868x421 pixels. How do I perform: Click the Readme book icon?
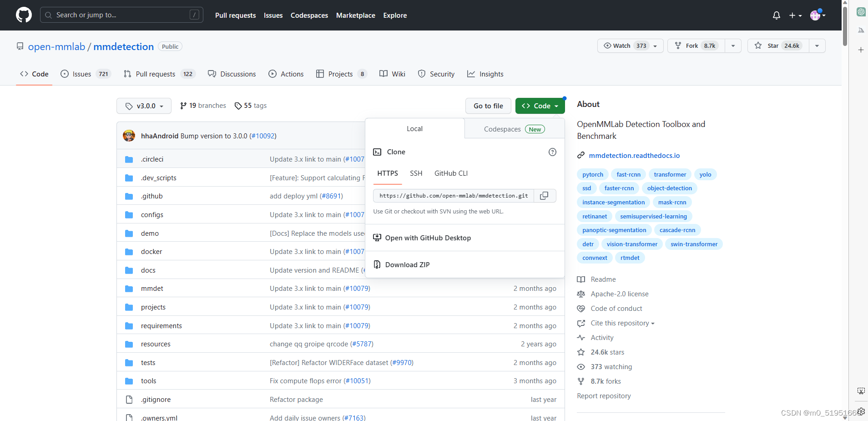point(581,279)
